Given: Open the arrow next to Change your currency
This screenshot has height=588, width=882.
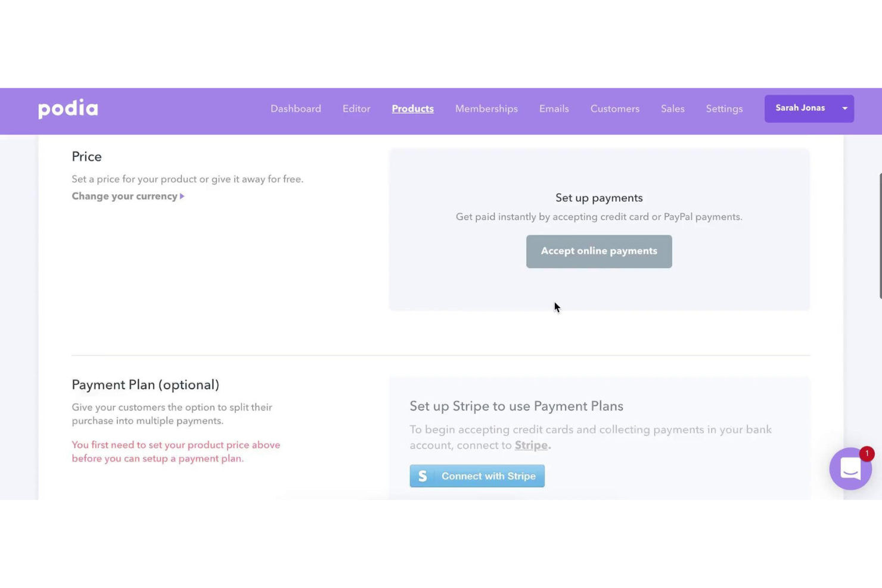Looking at the screenshot, I should (182, 196).
